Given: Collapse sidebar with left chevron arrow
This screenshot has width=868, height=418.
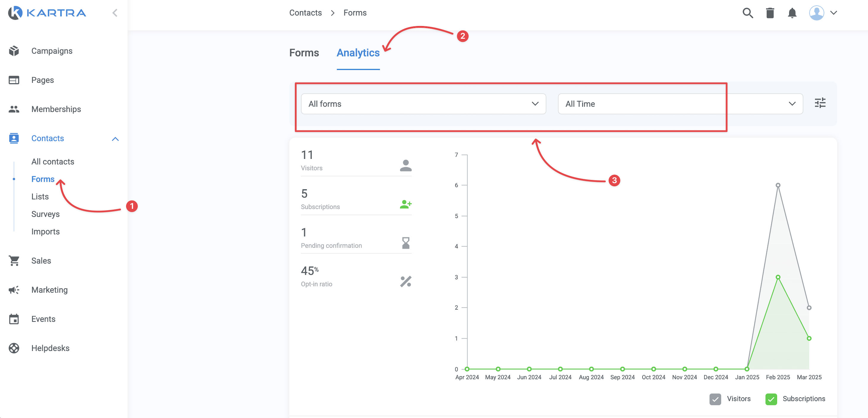Looking at the screenshot, I should pyautogui.click(x=115, y=13).
